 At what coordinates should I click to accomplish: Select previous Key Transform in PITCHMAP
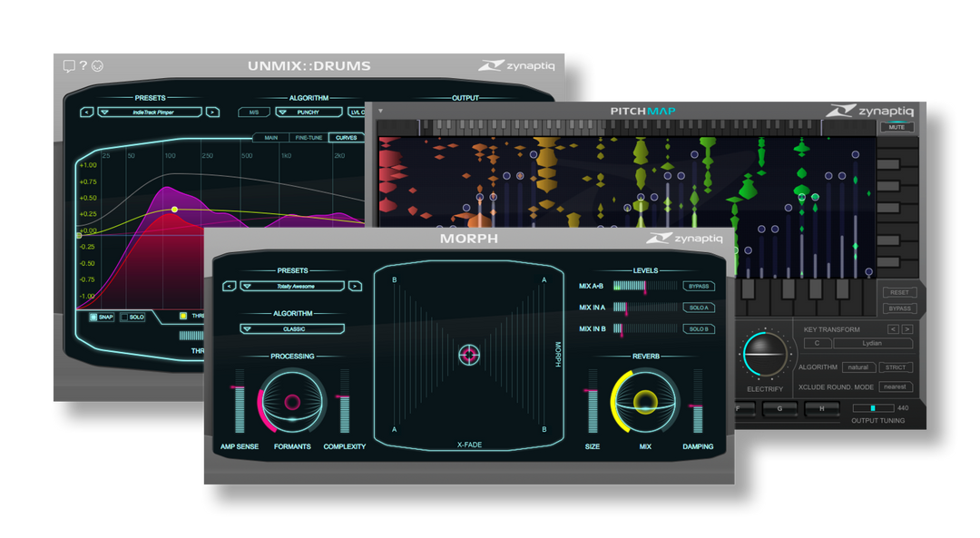click(x=893, y=329)
